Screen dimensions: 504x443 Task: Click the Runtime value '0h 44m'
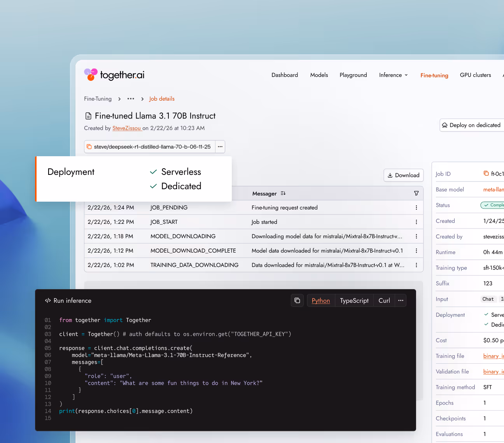(x=493, y=252)
